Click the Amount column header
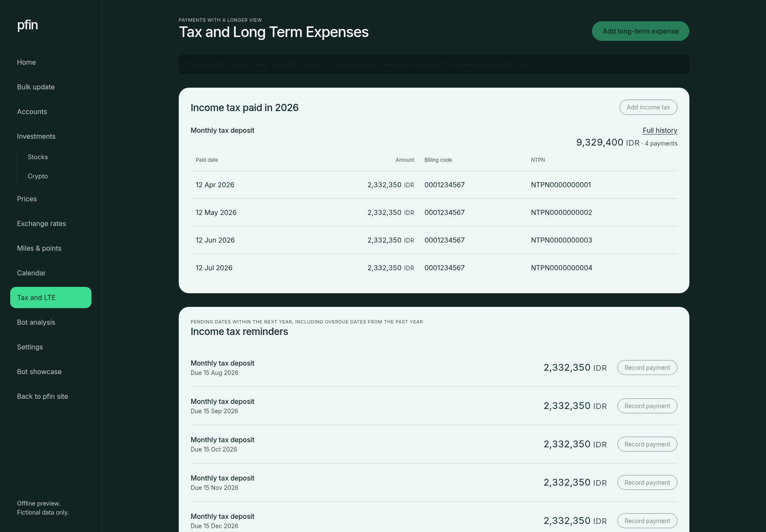This screenshot has height=532, width=766. [x=405, y=160]
